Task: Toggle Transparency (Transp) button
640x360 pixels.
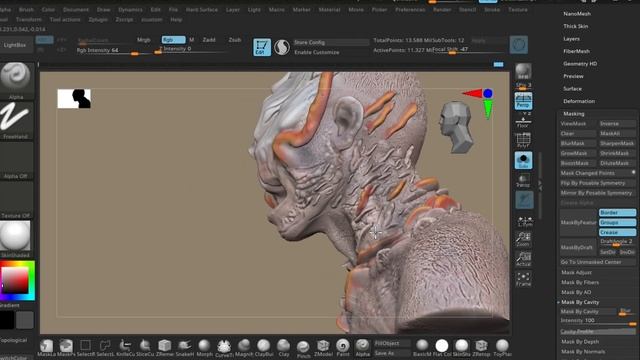Action: 523,180
